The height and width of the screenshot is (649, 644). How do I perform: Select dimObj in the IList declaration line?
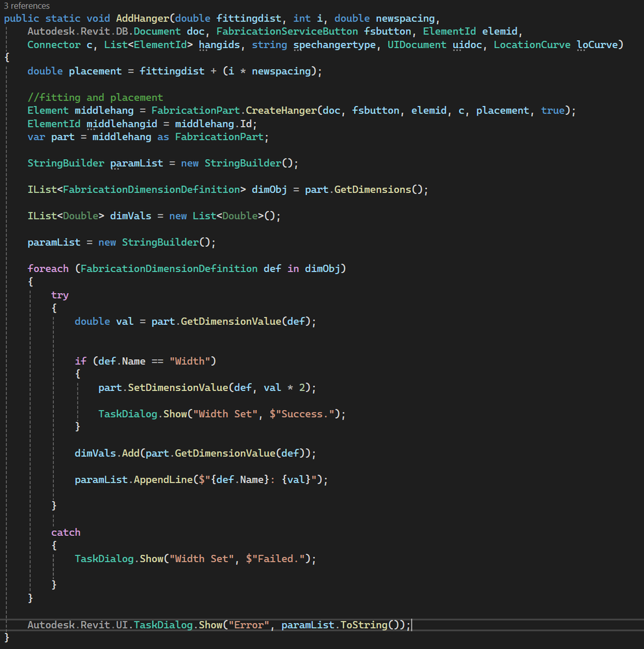(269, 190)
